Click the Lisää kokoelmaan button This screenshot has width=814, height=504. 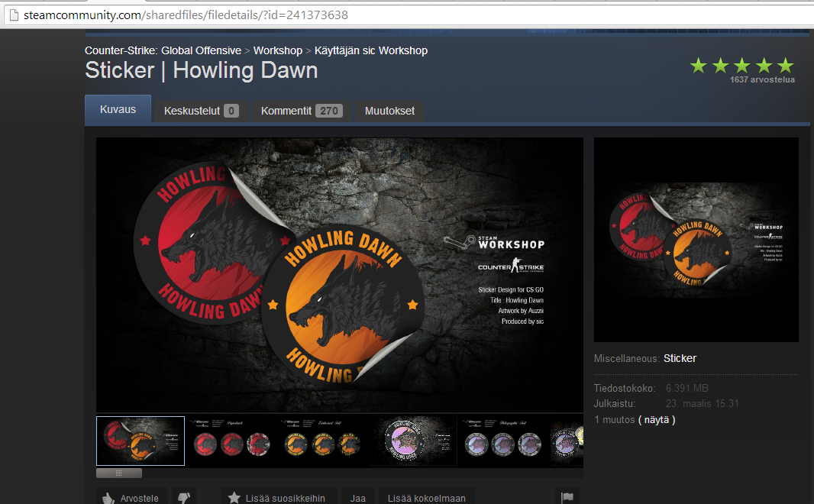425,497
